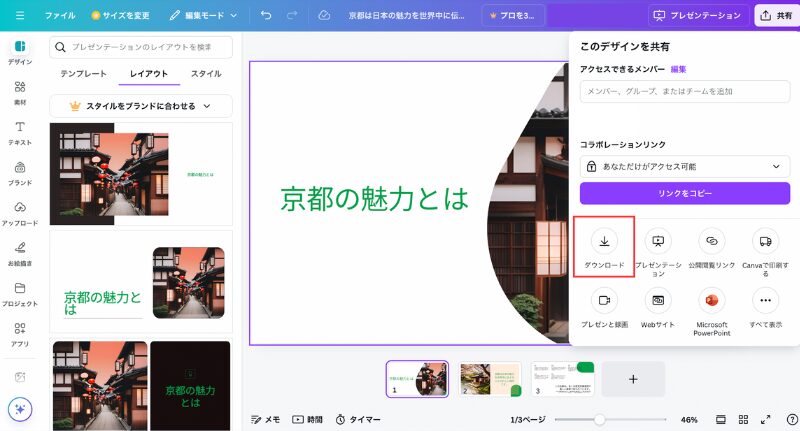Image resolution: width=800 pixels, height=431 pixels.
Task: Select layout with rounded photo on right
Action: [141, 282]
